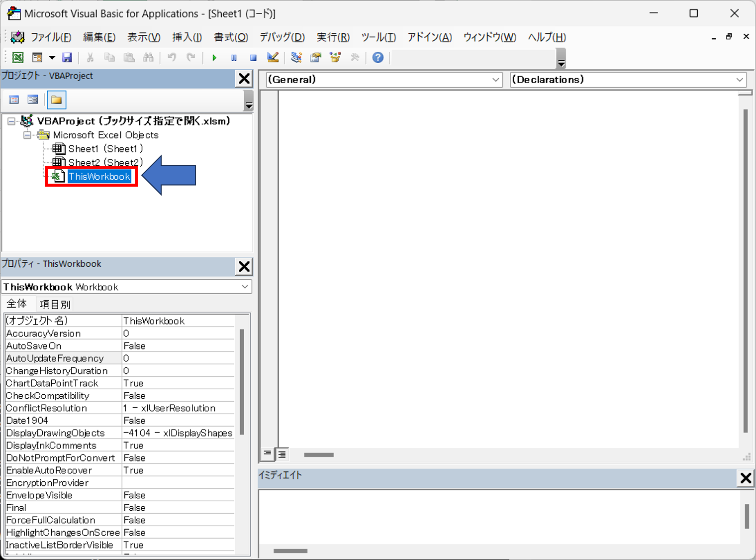Select ThisWorkbook in the project tree

coord(99,177)
